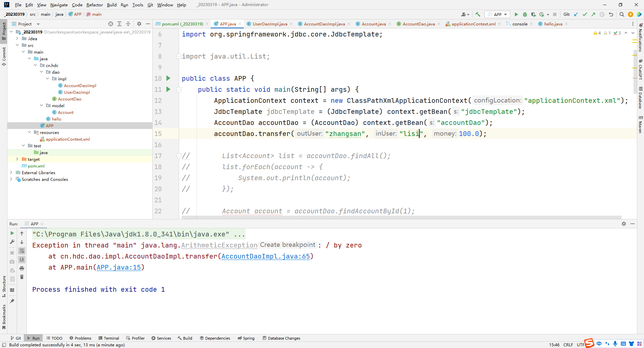Viewport: 644px width, 348px height.
Task: Toggle the Maven tool window side tab
Action: 640,124
